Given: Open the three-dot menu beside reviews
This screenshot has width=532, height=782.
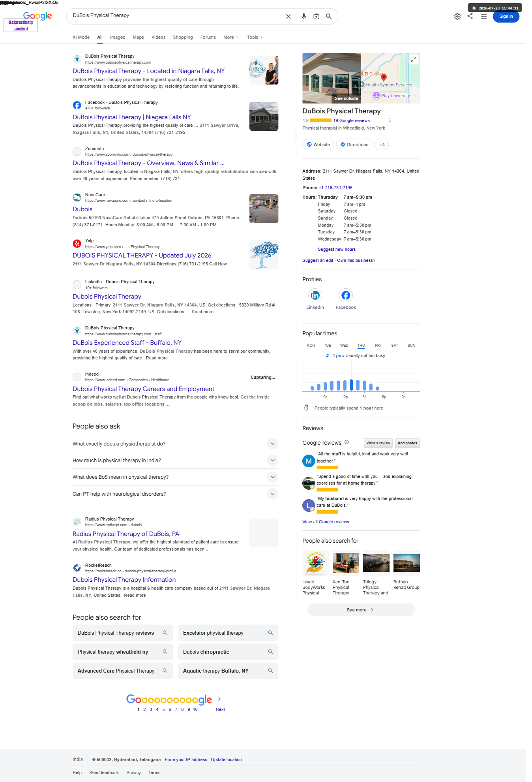Looking at the screenshot, I should click(390, 120).
